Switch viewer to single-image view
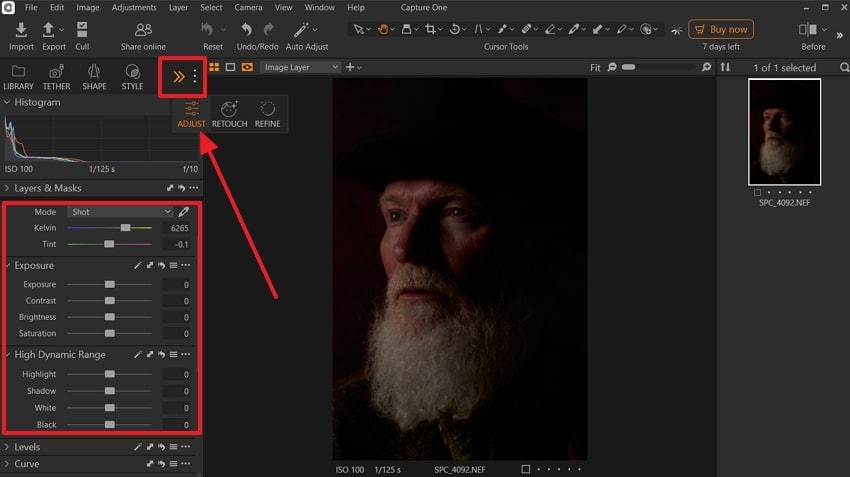 (230, 67)
